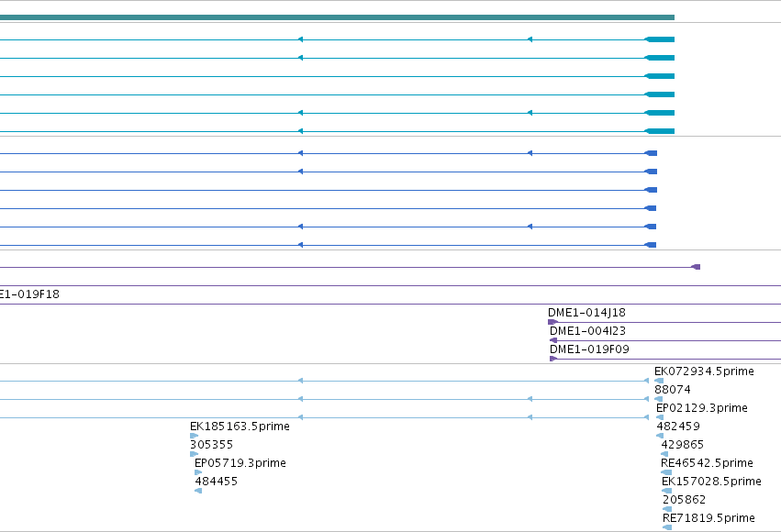The height and width of the screenshot is (532, 781).
Task: Open the EP02129.3prime feature label
Action: 702,408
